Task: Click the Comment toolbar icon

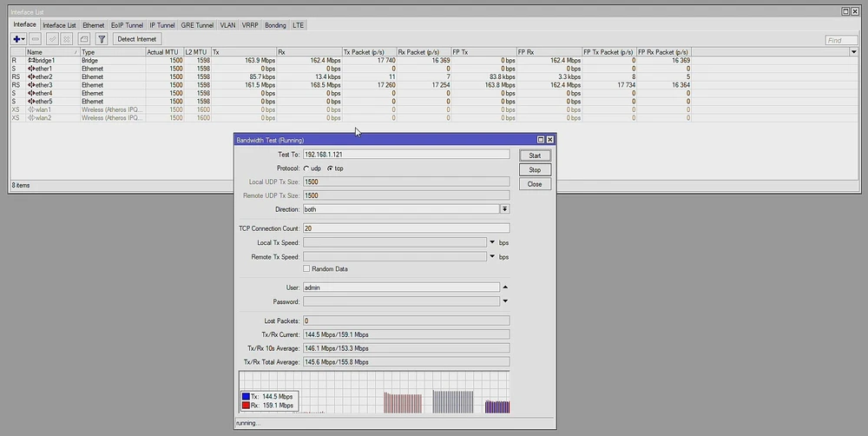Action: point(84,39)
